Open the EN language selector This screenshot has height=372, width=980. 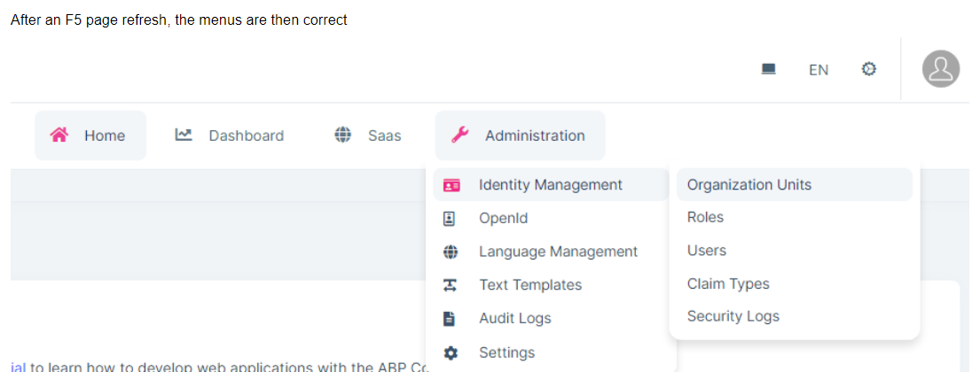pos(818,70)
